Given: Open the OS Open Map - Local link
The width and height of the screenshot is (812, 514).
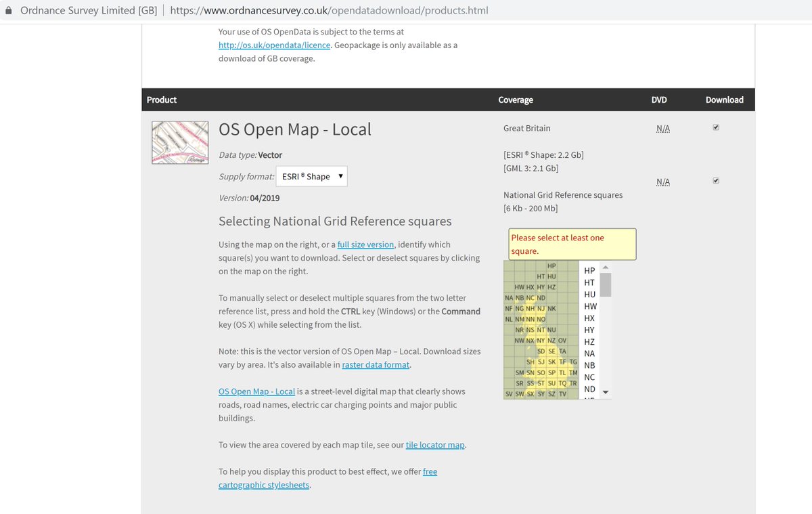Looking at the screenshot, I should tap(256, 391).
